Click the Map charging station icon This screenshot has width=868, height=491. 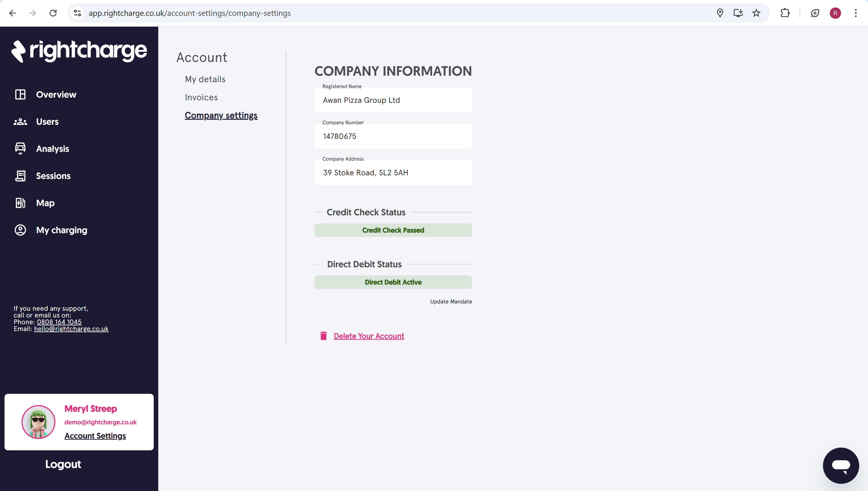20,203
